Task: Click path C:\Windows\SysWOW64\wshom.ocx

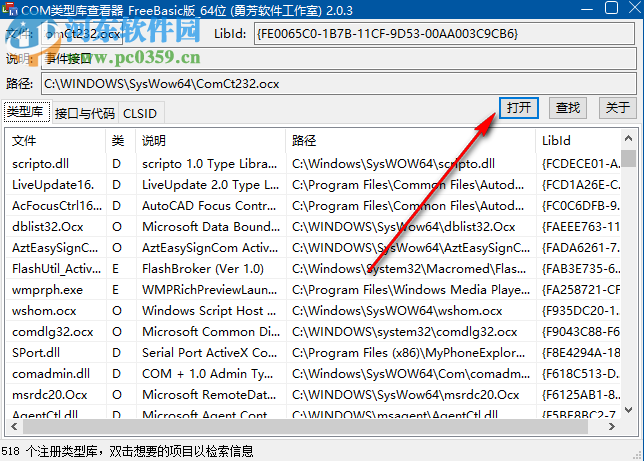Action: point(397,311)
